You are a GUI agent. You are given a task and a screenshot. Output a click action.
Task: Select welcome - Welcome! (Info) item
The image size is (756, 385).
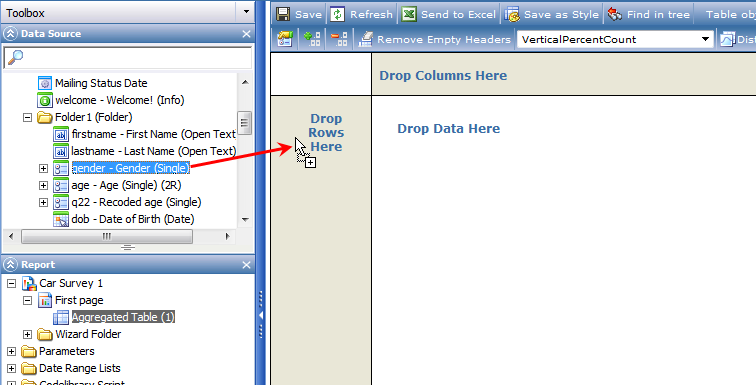coord(120,100)
